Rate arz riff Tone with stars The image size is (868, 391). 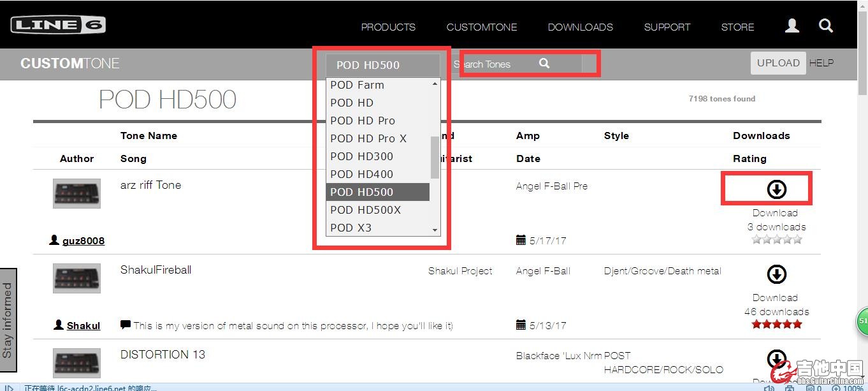click(x=776, y=240)
